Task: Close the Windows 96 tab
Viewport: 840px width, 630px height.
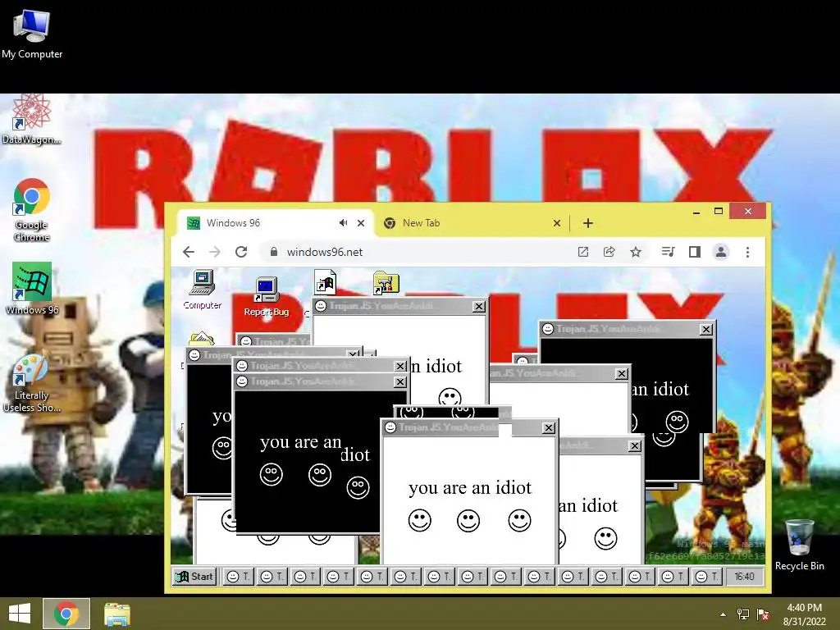Action: pos(361,223)
